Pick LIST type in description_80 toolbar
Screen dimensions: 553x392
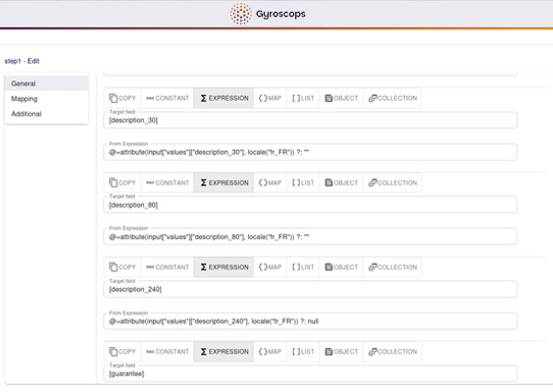[x=303, y=182]
